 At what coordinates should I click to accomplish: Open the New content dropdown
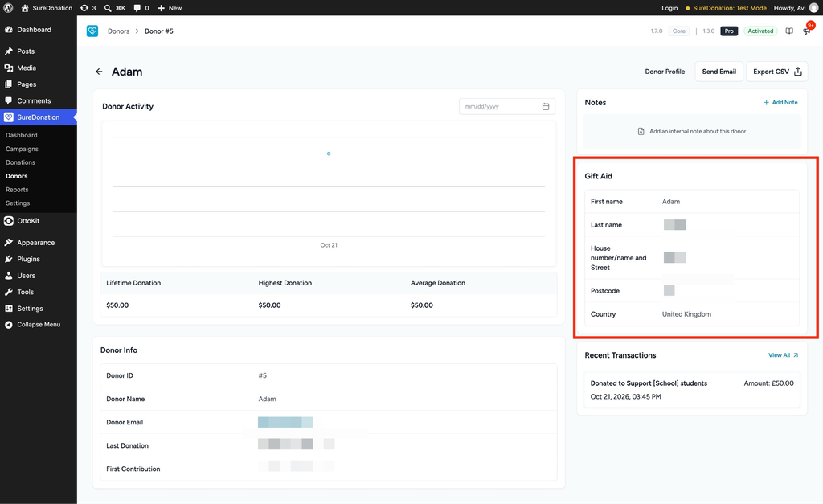coord(170,8)
